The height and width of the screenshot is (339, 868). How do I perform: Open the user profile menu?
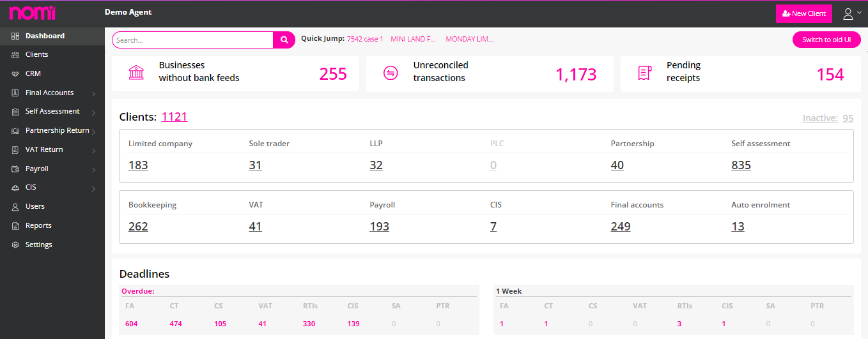click(x=852, y=13)
